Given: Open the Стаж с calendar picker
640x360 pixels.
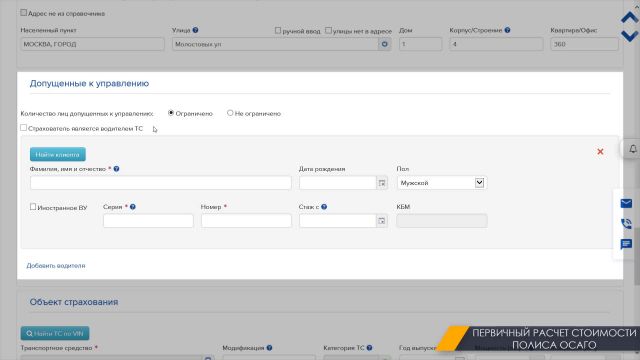Looking at the screenshot, I should 382,221.
